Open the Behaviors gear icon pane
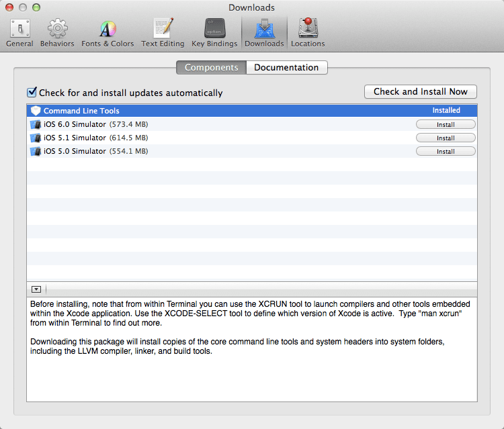The height and width of the screenshot is (429, 504). (x=57, y=32)
